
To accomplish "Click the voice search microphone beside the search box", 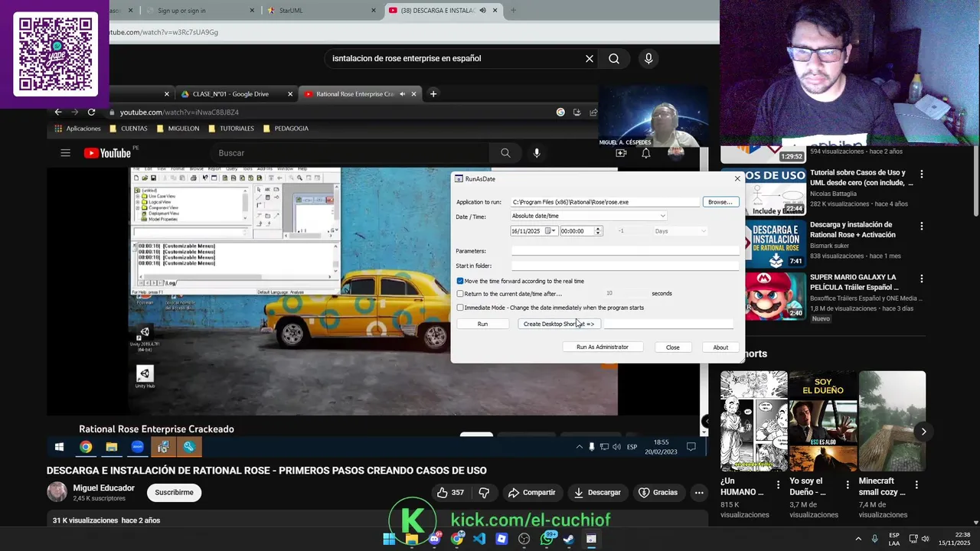I will point(648,58).
